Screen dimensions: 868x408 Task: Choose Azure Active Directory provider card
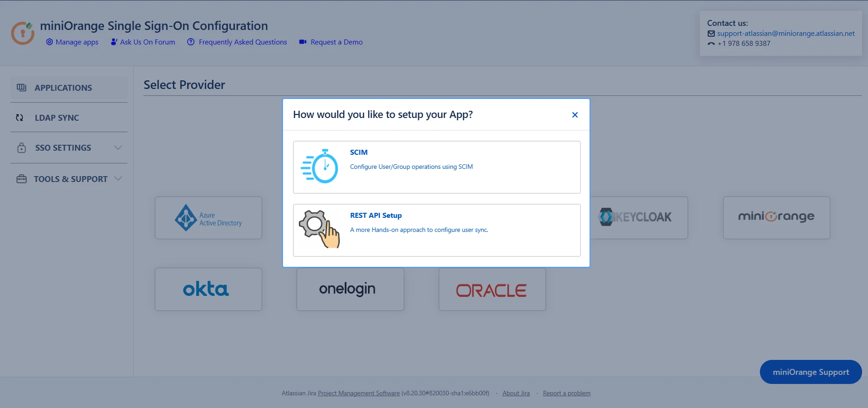(208, 218)
